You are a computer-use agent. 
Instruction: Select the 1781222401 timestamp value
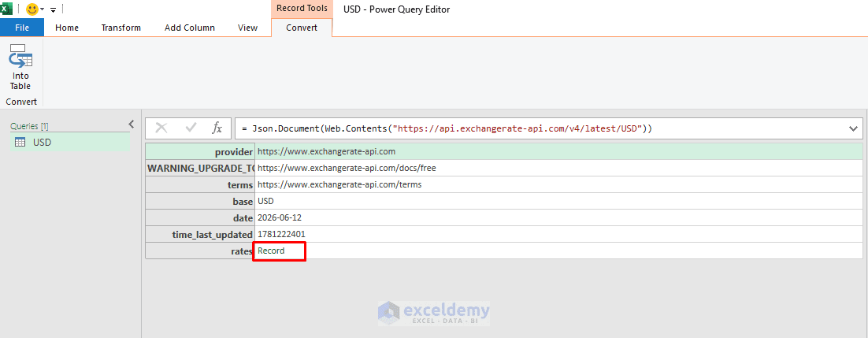click(x=558, y=234)
